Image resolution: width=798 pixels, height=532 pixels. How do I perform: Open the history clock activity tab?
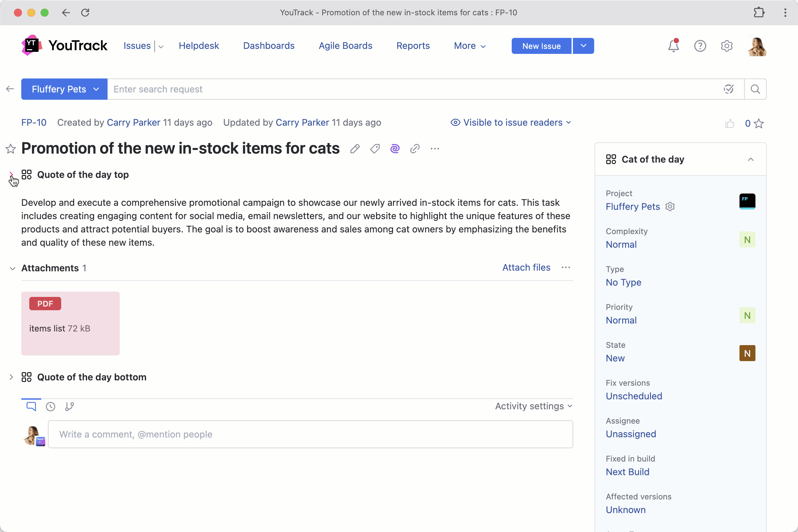51,406
